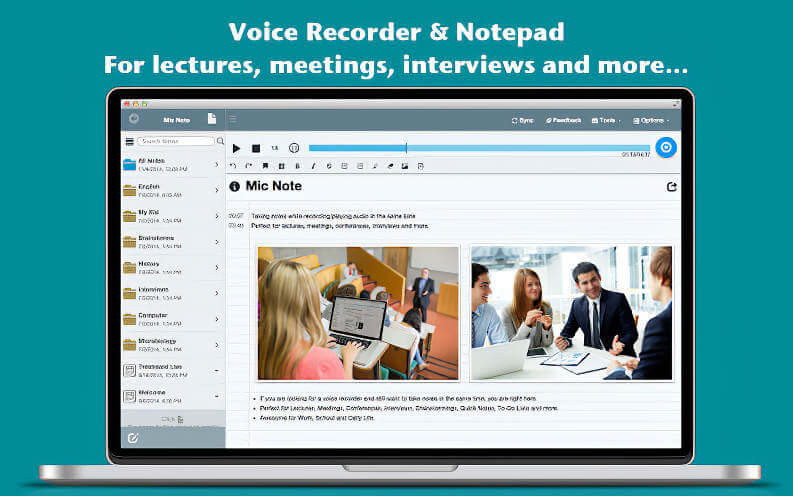Click in the Search Notes field

click(x=176, y=141)
